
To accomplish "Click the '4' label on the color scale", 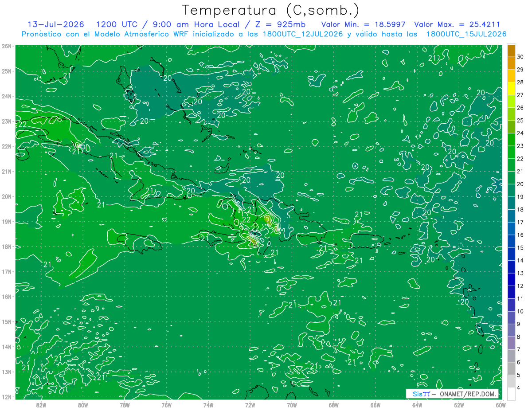I will pyautogui.click(x=519, y=388).
